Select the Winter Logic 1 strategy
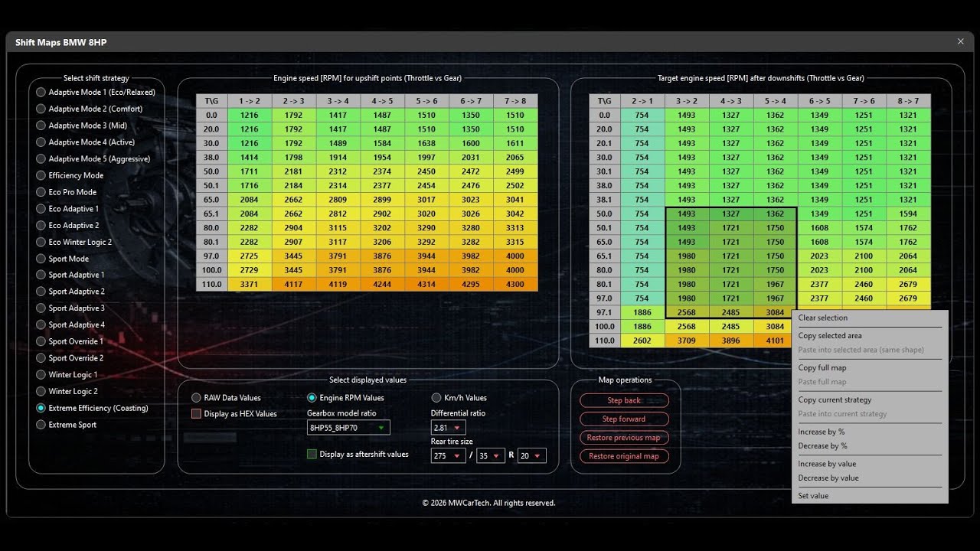Screen dimensions: 980x551 point(67,375)
